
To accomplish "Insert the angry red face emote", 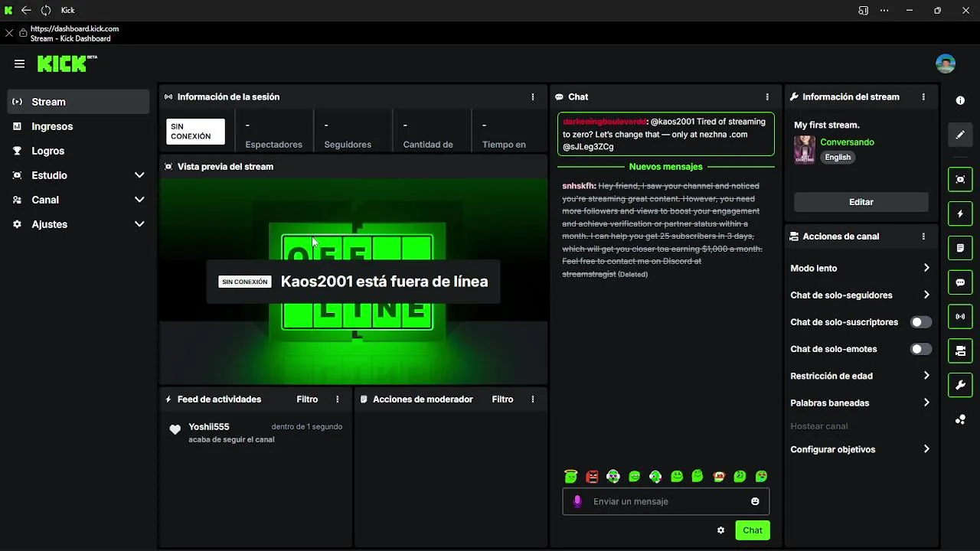I will tap(592, 476).
